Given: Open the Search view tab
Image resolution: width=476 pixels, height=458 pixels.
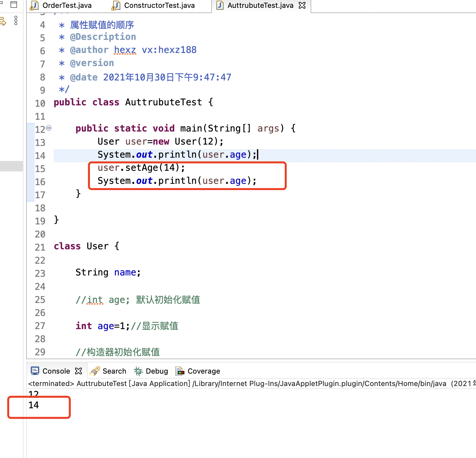Looking at the screenshot, I should click(108, 371).
